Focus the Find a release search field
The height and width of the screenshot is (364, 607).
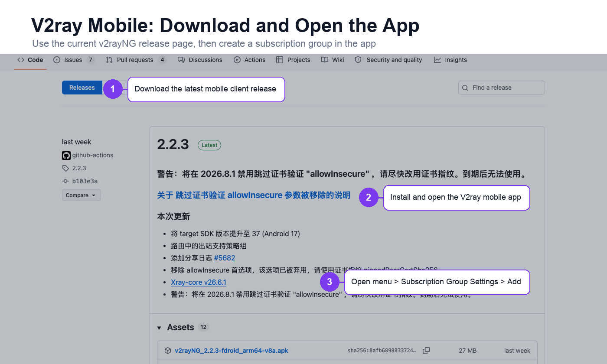[x=502, y=88]
